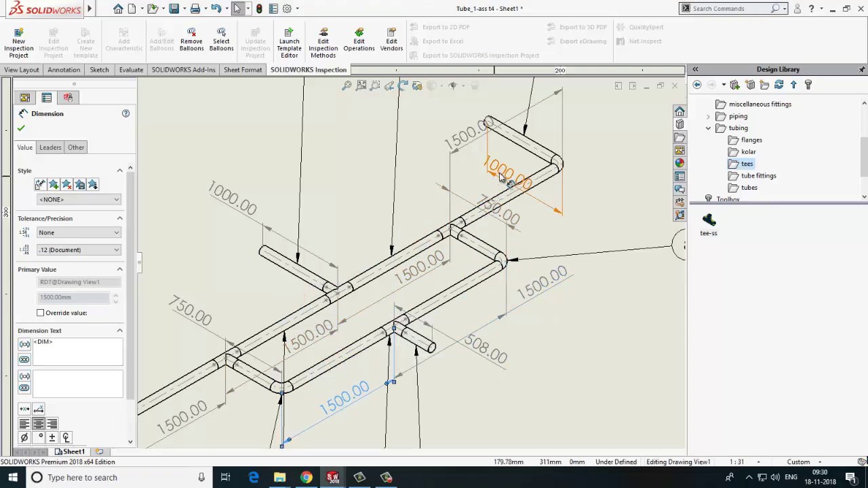Image resolution: width=868 pixels, height=488 pixels.
Task: Open the .12 (Document) precision dropdown
Action: [79, 250]
